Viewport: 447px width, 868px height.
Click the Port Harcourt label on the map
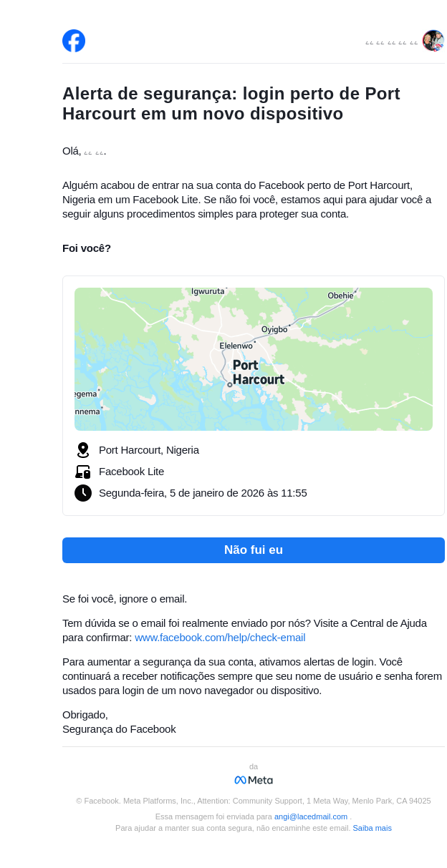click(258, 372)
